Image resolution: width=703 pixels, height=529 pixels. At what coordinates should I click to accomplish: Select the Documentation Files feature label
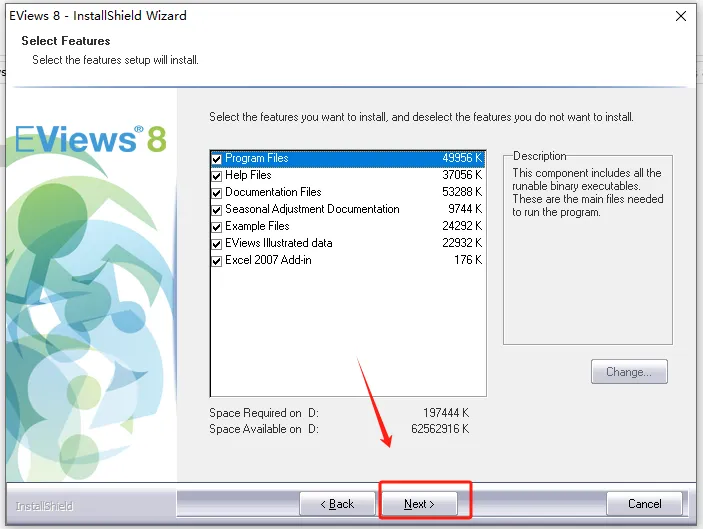273,192
